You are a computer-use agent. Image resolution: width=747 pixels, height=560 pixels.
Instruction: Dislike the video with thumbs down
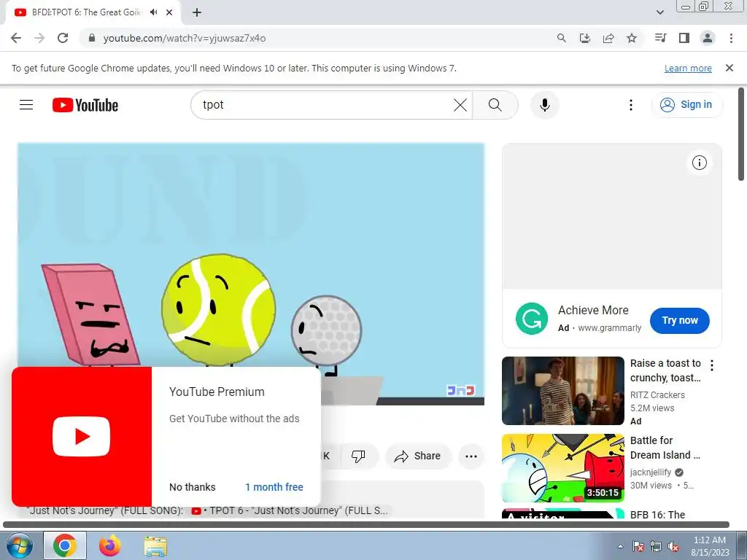[358, 456]
